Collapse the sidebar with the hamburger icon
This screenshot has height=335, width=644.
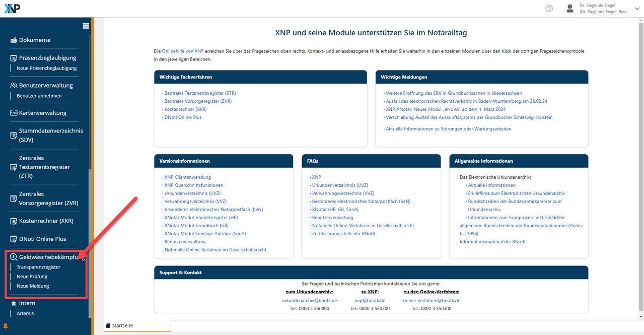[x=86, y=26]
